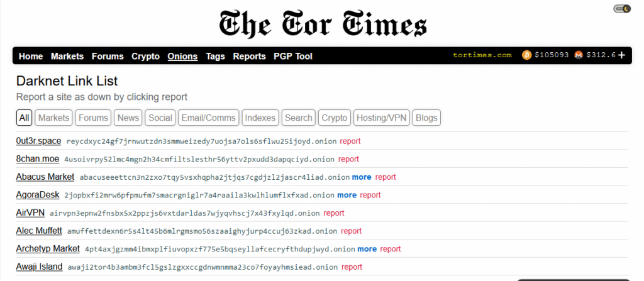Filter list by Indexes category
Screen dimensions: 644x281
coord(260,118)
